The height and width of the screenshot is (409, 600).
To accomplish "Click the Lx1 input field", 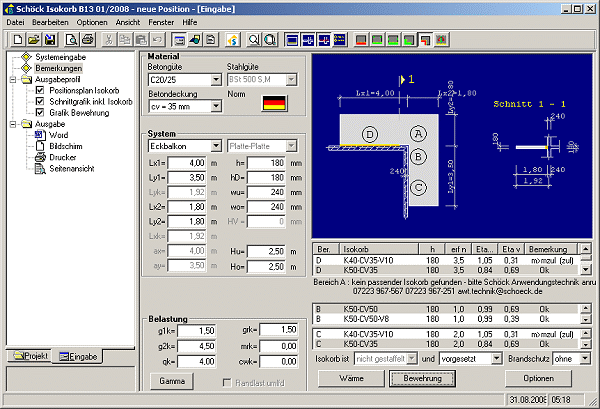I will click(x=187, y=162).
